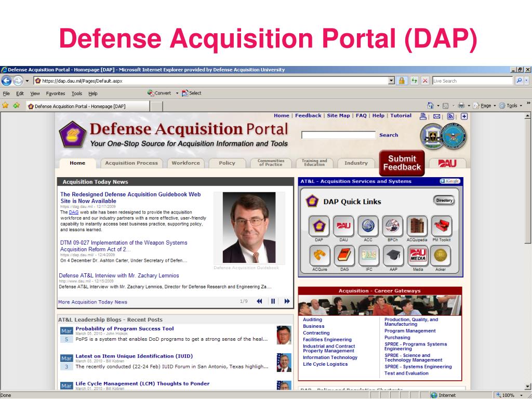Expand the toolbar overflow chevron
The height and width of the screenshot is (399, 532).
pyautogui.click(x=528, y=103)
